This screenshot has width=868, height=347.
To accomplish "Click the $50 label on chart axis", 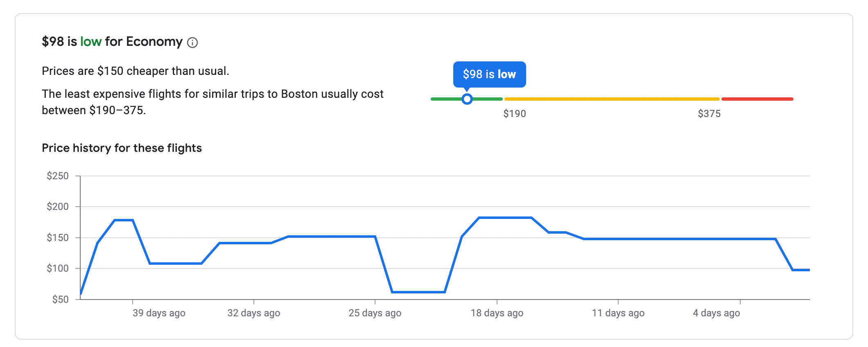I will tap(60, 300).
